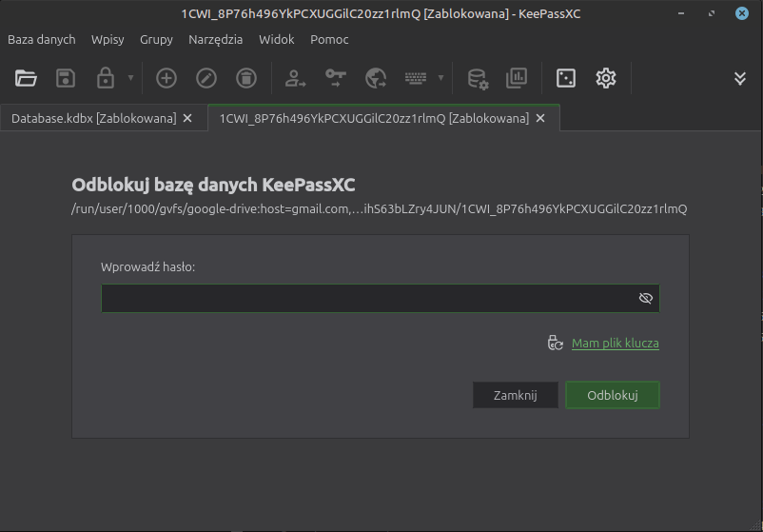Open the password generator dice icon

566,78
